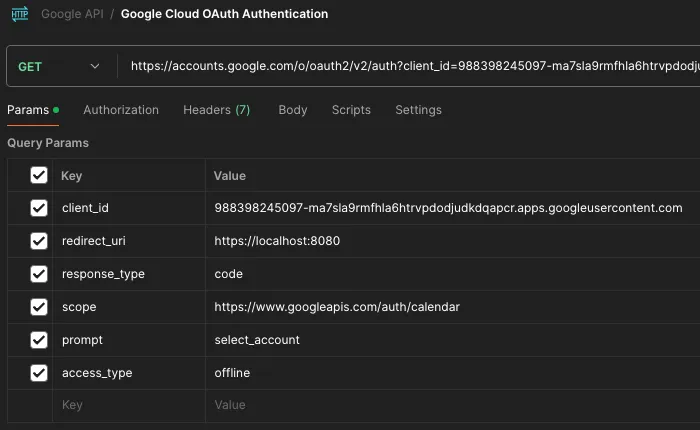
Task: Disable the prompt parameter checkbox
Action: pos(39,340)
